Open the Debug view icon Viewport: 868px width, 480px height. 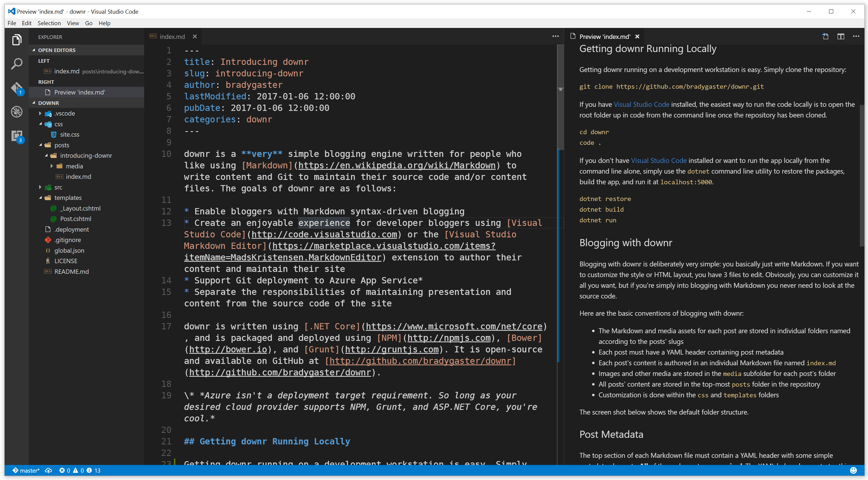pos(16,112)
